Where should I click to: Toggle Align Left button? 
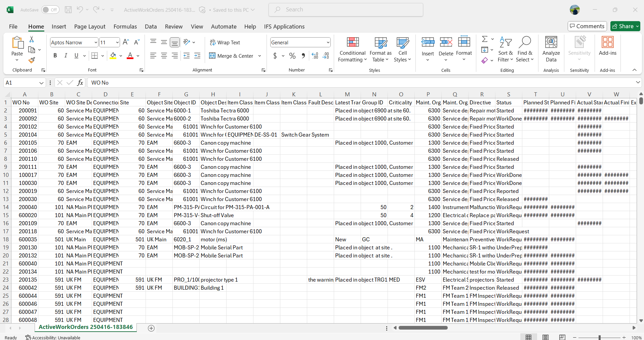point(153,56)
